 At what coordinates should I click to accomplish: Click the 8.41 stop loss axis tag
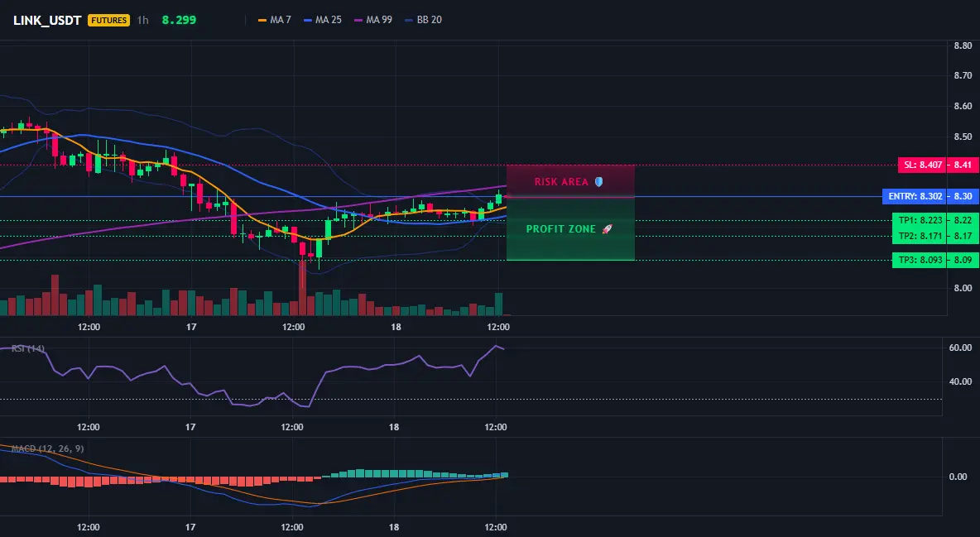[x=963, y=165]
